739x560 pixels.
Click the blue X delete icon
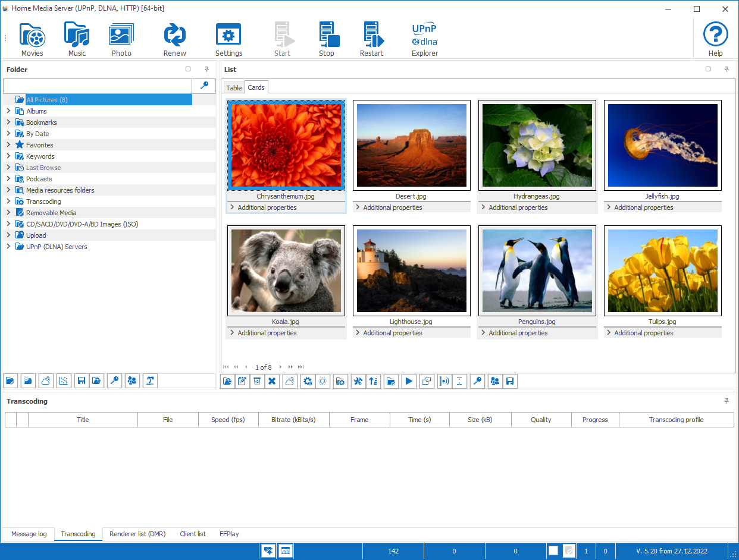272,382
